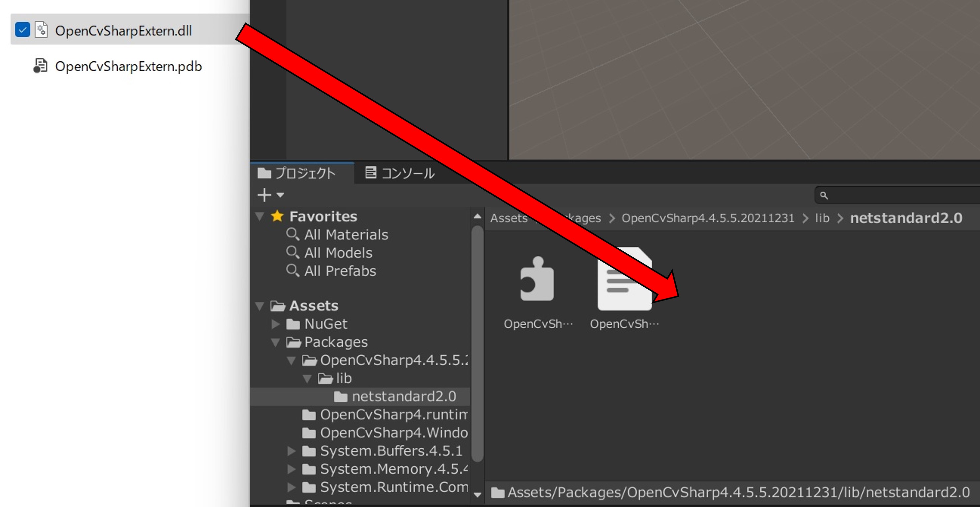The width and height of the screenshot is (980, 507).
Task: Select All Prefabs saved search
Action: [x=340, y=271]
